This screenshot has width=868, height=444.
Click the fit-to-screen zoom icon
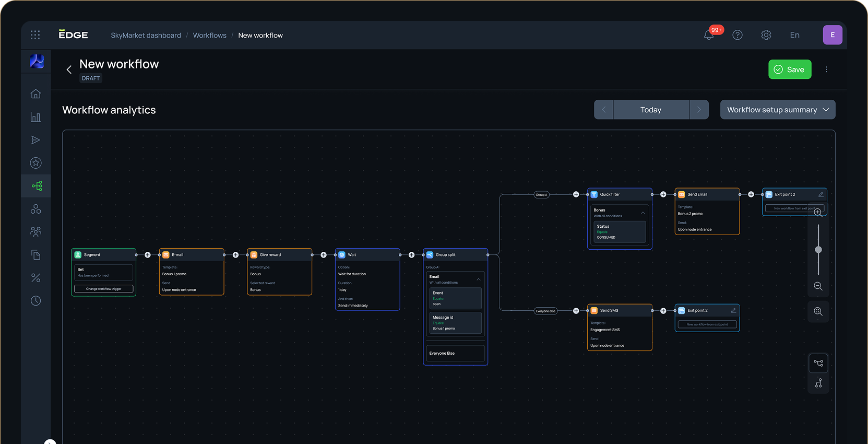(x=818, y=311)
